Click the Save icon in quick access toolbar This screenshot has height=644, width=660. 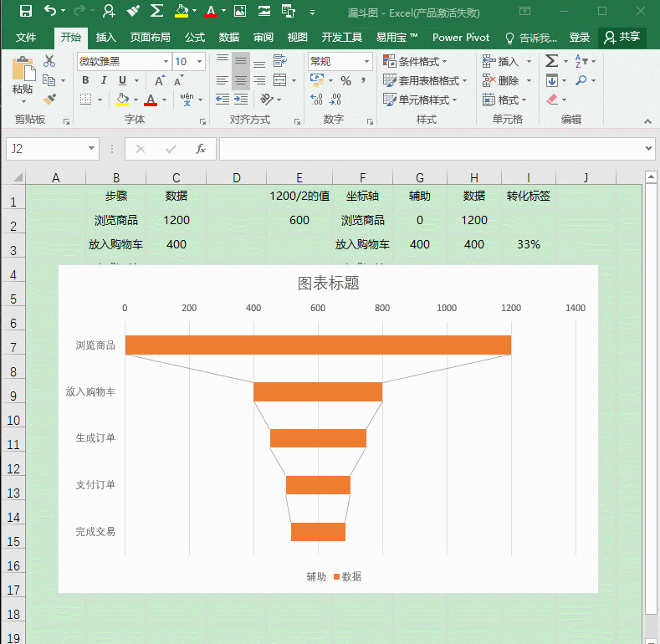click(x=26, y=11)
